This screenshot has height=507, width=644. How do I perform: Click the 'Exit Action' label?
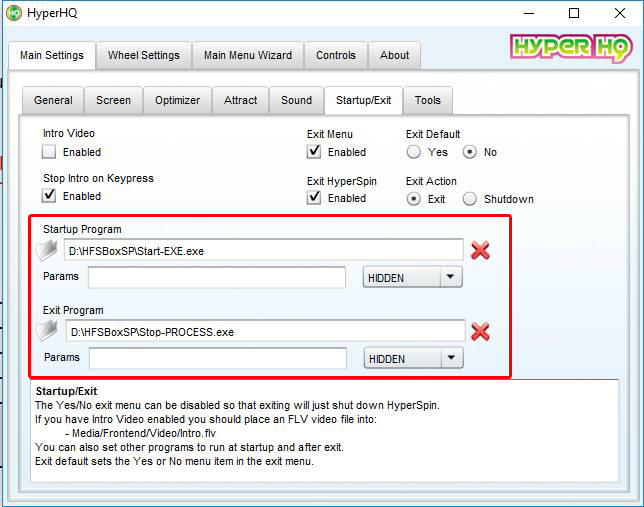tap(431, 181)
